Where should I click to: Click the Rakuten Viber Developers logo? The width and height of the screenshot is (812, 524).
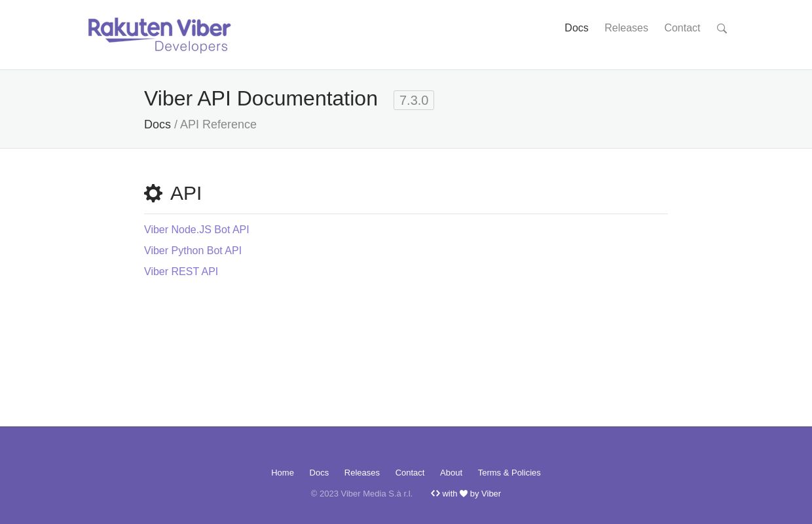click(x=159, y=35)
